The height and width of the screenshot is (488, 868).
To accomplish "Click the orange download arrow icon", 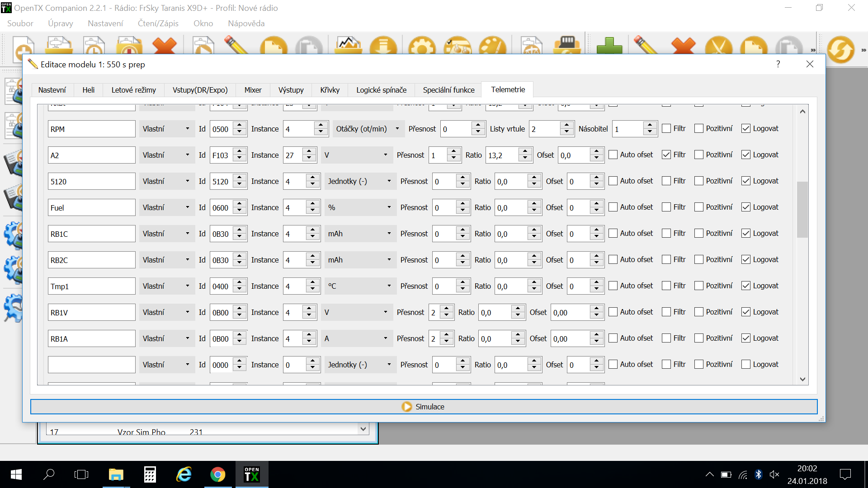I will click(383, 47).
